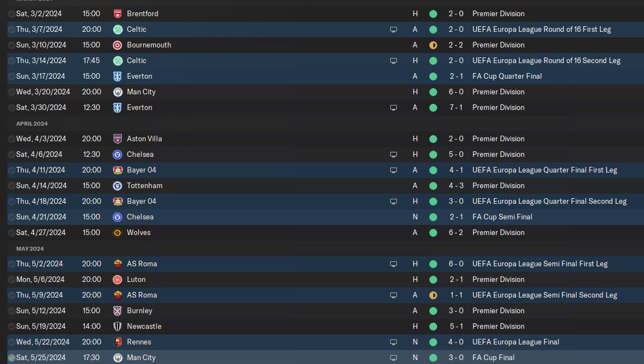This screenshot has height=364, width=644.
Task: Click the yellow draw indicator for Bournemouth match
Action: coord(433,45)
